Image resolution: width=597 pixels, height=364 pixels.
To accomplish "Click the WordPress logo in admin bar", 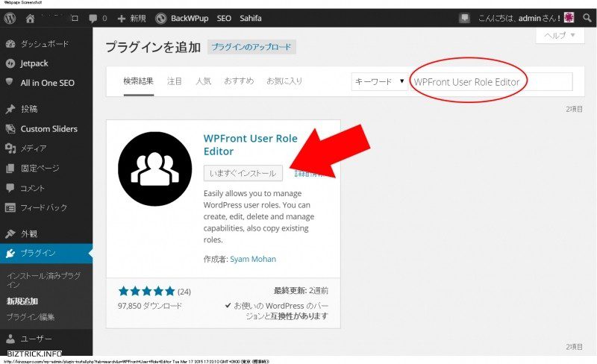I will tap(10, 18).
